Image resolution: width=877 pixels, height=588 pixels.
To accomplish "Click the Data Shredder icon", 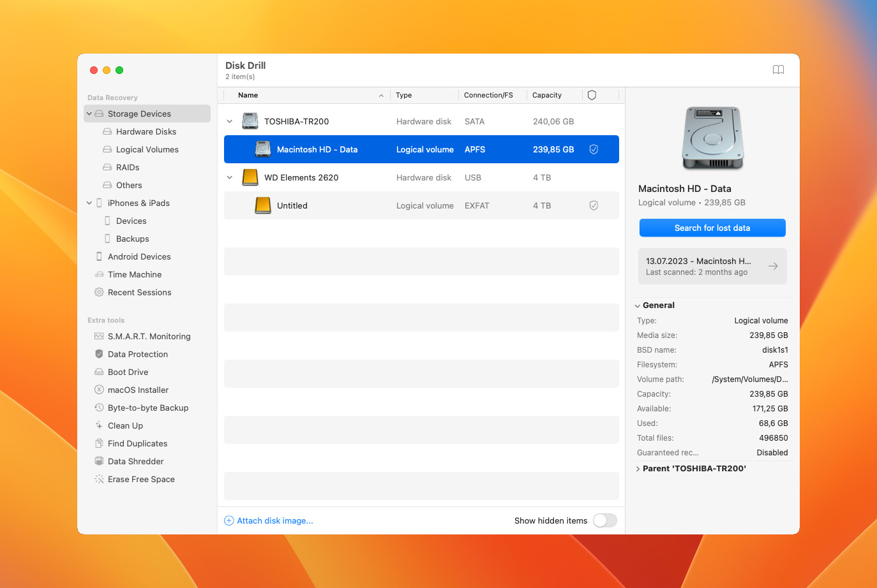I will pos(99,461).
